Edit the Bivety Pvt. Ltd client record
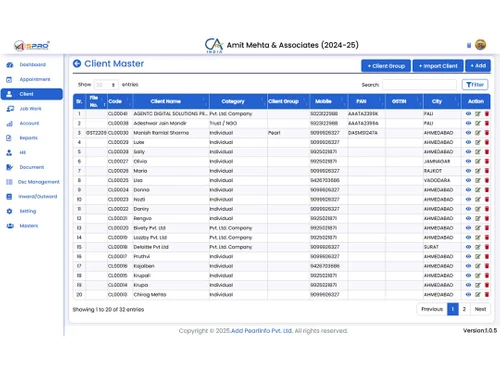Screen dimensions: 500x375 point(478,228)
